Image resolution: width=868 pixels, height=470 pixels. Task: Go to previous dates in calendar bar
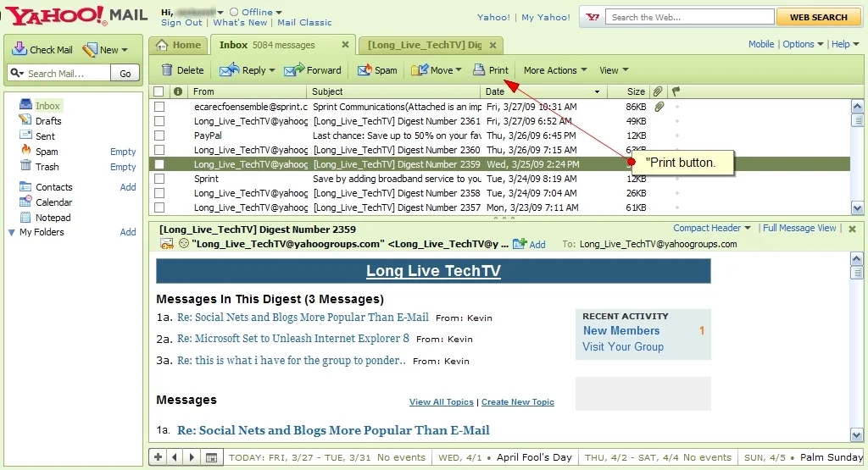click(x=175, y=457)
